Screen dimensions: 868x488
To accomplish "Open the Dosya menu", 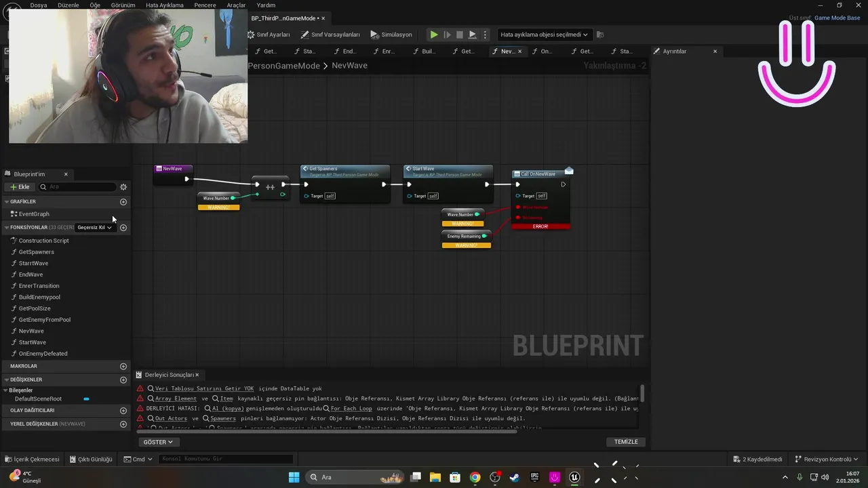I will click(39, 5).
